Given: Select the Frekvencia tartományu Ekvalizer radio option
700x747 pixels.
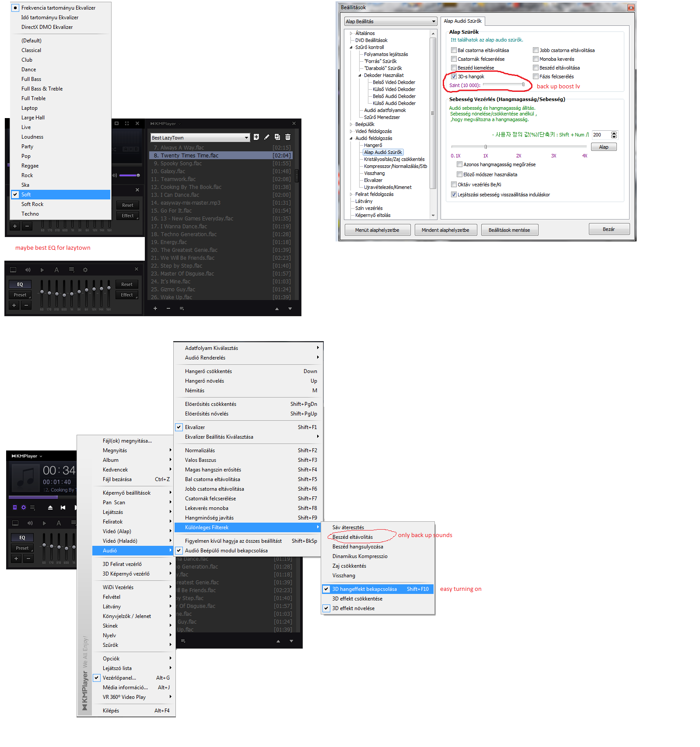Looking at the screenshot, I should point(15,8).
